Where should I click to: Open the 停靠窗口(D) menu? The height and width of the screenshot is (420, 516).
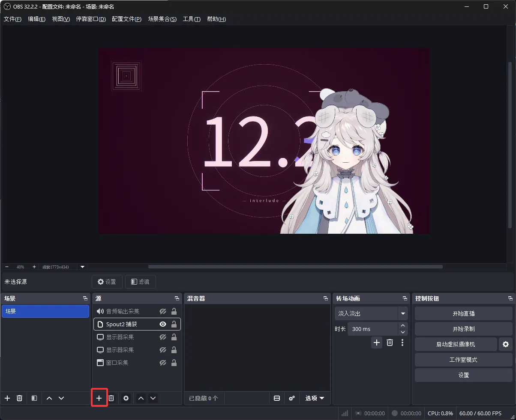(91, 19)
